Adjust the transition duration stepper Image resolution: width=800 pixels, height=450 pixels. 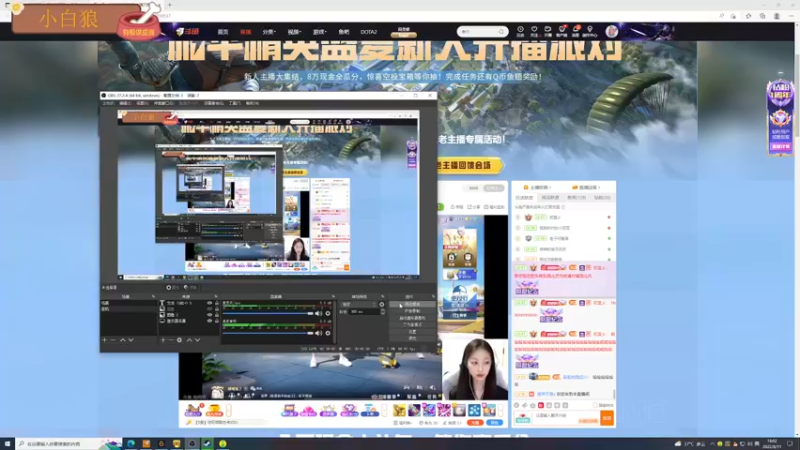point(383,312)
